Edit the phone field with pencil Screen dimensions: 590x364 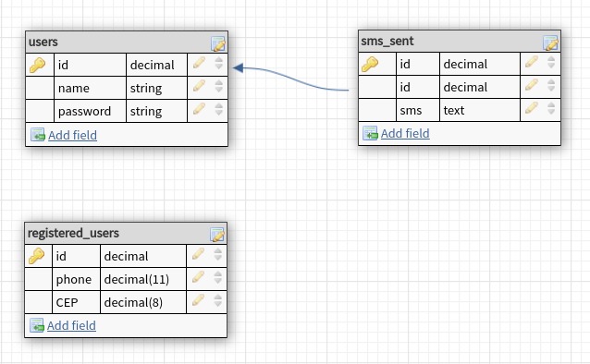click(198, 277)
